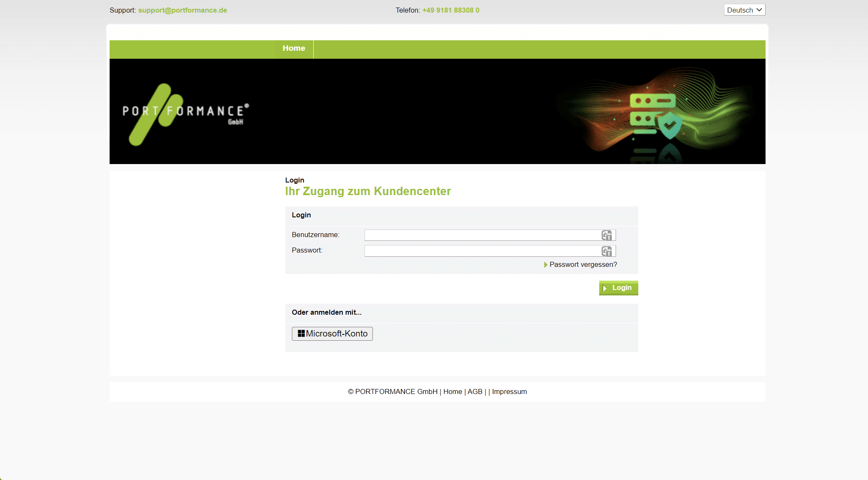The image size is (868, 480).
Task: Focus the Benutzername input field
Action: point(490,235)
